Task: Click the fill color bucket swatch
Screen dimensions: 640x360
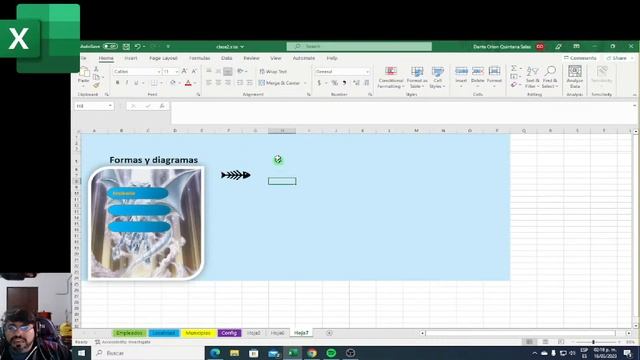Action: tap(173, 83)
